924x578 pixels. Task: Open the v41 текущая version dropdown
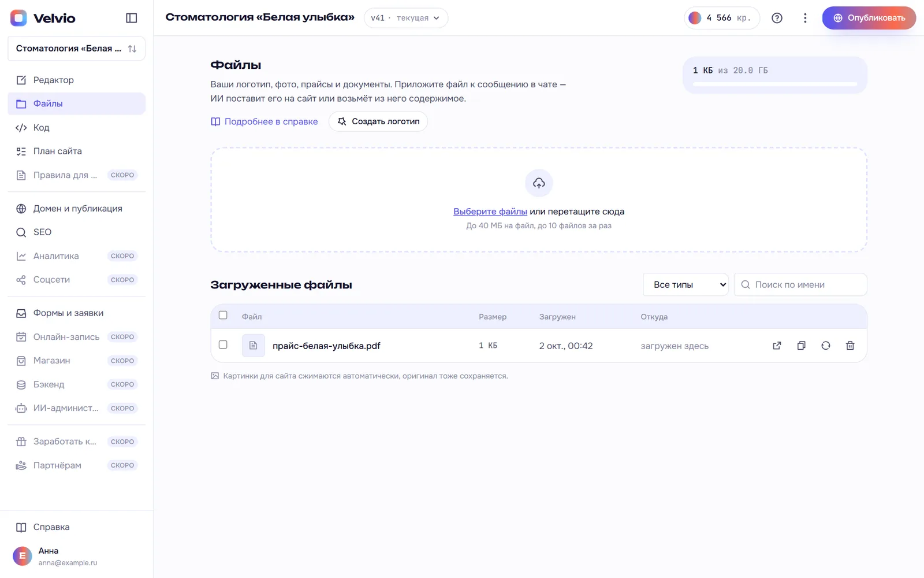[x=405, y=18]
